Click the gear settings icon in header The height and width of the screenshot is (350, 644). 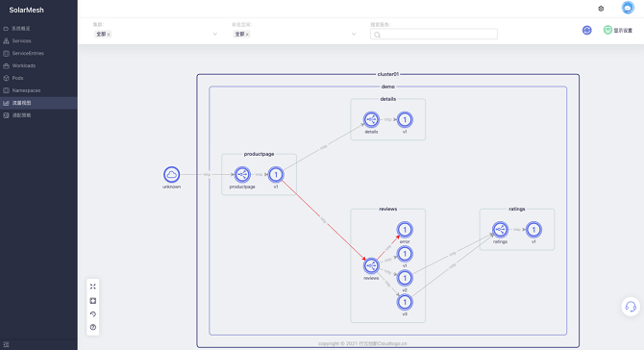pyautogui.click(x=601, y=9)
